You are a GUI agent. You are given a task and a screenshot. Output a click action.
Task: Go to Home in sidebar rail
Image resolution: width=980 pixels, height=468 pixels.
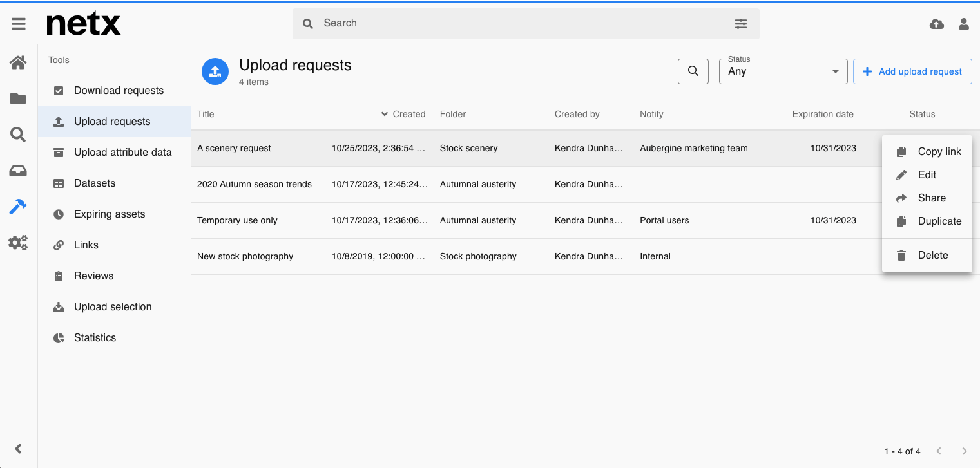tap(18, 62)
